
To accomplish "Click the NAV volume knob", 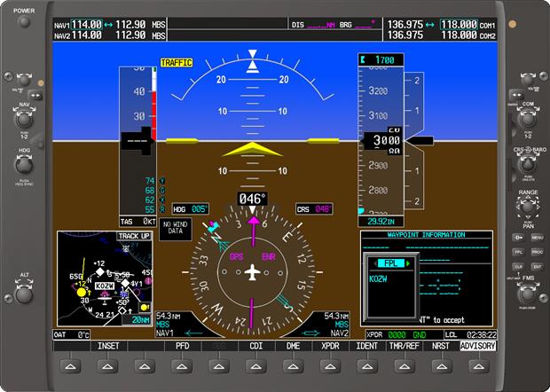I will tap(24, 80).
